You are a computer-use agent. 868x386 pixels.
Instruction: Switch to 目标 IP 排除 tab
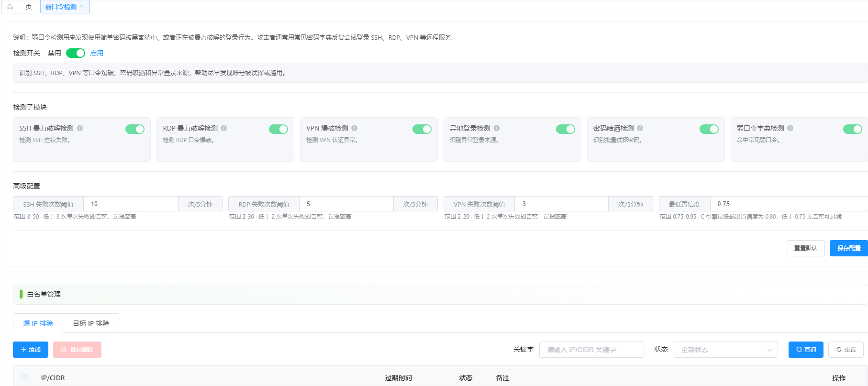click(x=91, y=323)
